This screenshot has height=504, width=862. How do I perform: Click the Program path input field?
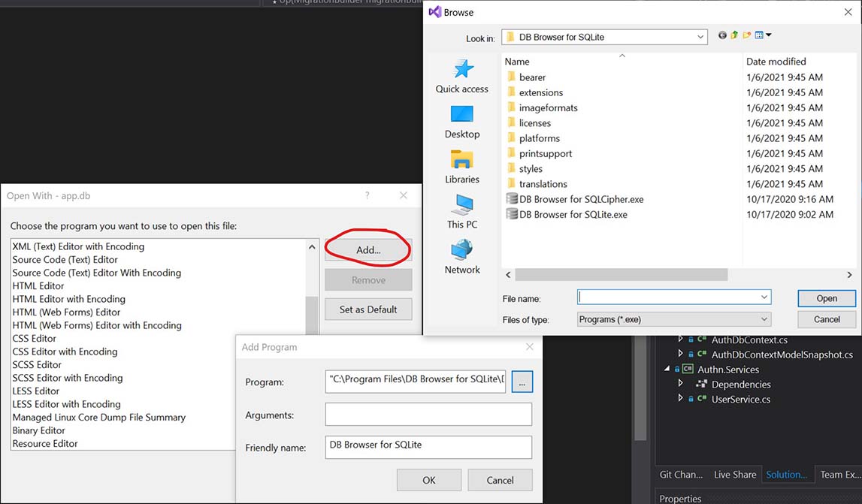[415, 382]
